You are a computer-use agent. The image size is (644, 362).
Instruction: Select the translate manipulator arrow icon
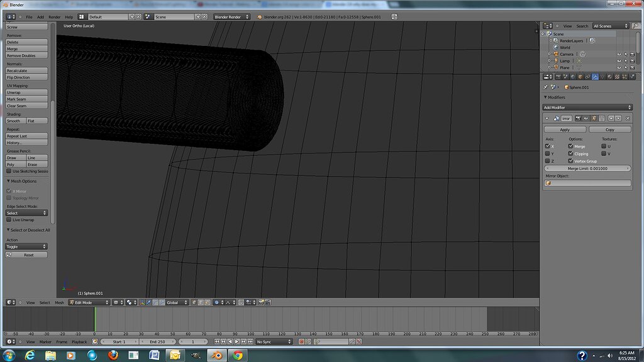tap(148, 302)
